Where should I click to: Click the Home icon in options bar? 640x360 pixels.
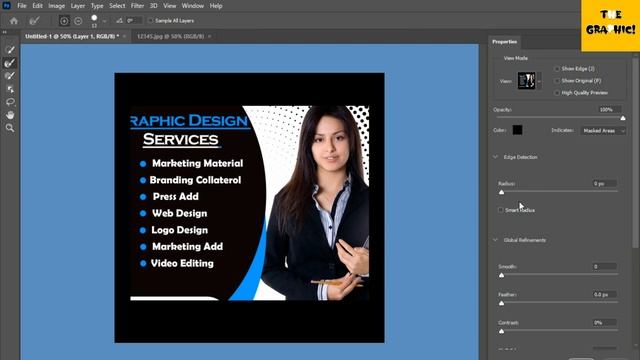tap(14, 21)
